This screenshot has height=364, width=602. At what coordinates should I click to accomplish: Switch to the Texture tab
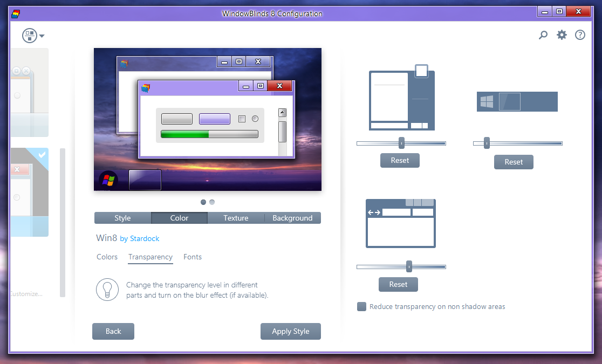[236, 218]
